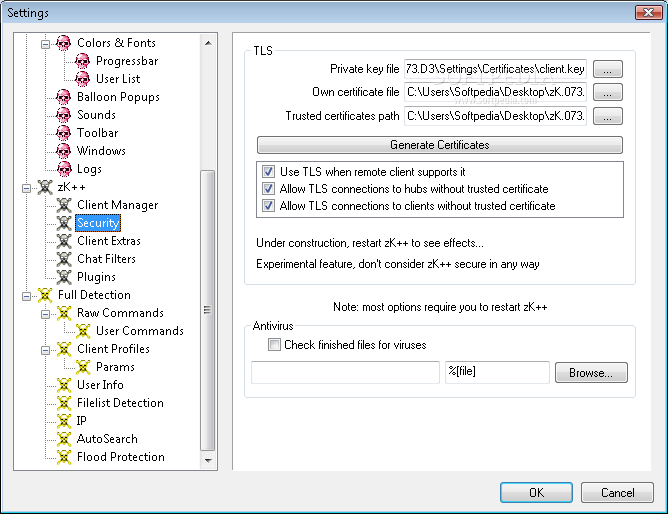Image resolution: width=668 pixels, height=514 pixels.
Task: Open Filelist Detection settings
Action: click(x=120, y=403)
